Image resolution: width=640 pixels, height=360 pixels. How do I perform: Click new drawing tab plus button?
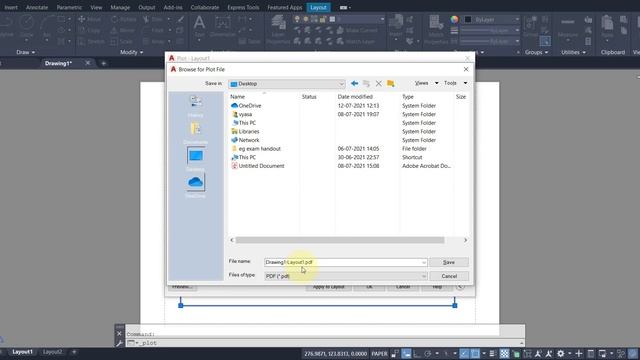click(103, 63)
